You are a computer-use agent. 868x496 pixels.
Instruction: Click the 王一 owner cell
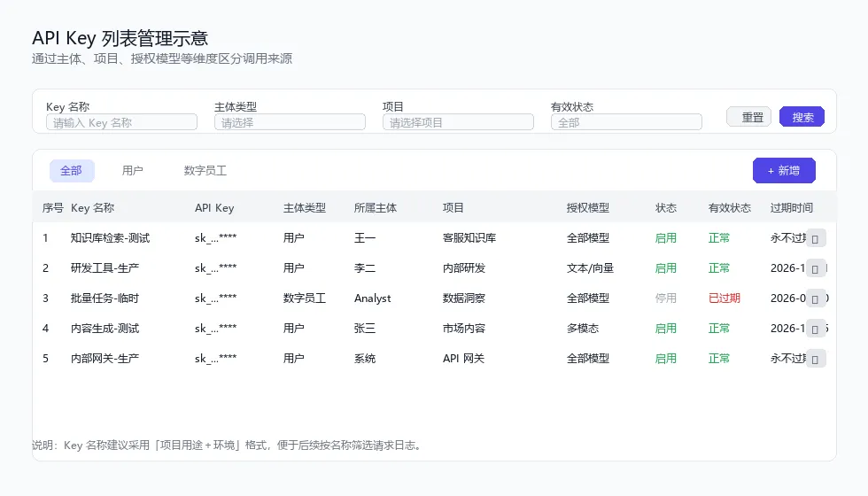(x=365, y=238)
